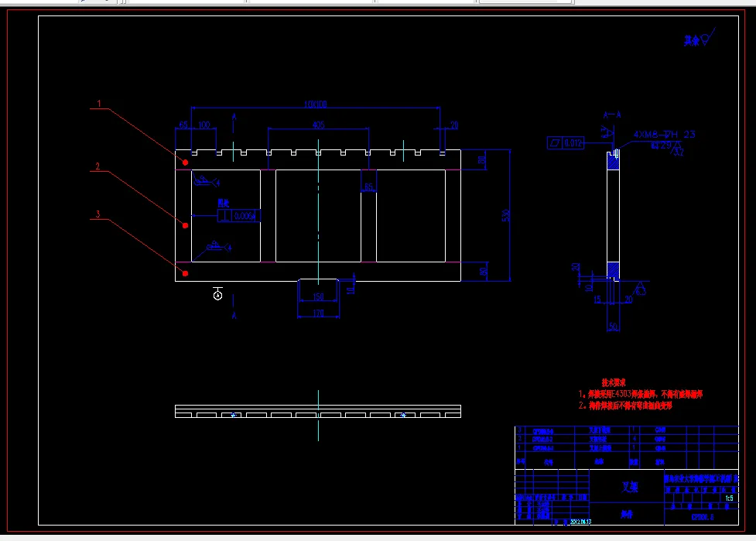Click balloon number 1

(x=99, y=103)
